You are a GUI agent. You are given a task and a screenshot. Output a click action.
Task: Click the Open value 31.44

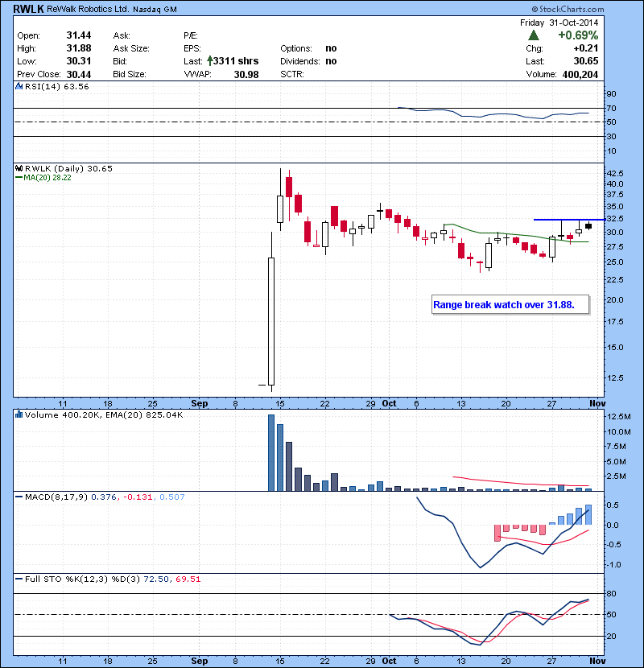tap(79, 35)
